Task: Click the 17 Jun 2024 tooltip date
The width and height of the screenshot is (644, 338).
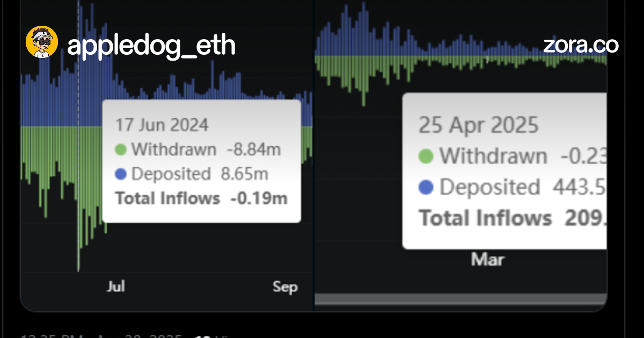Action: click(162, 125)
